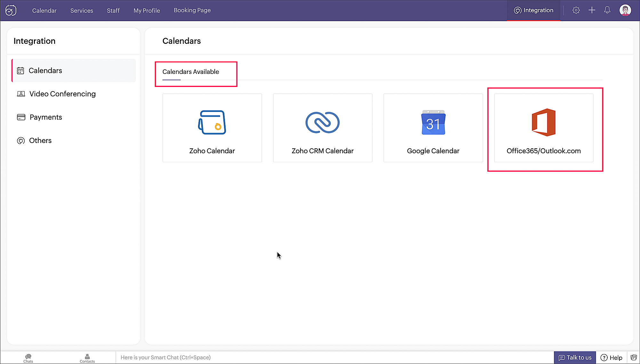Viewport: 640px width, 364px height.
Task: Select the Zoho Calendar integration card
Action: tap(212, 128)
